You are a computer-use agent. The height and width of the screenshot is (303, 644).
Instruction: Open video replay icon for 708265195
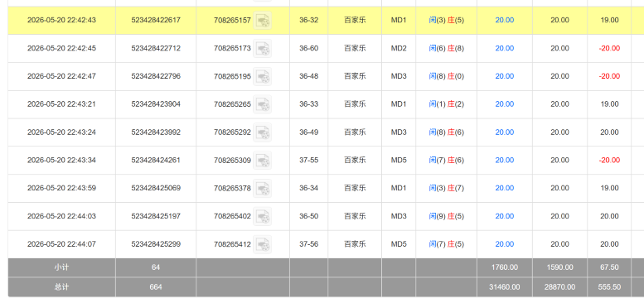point(262,76)
